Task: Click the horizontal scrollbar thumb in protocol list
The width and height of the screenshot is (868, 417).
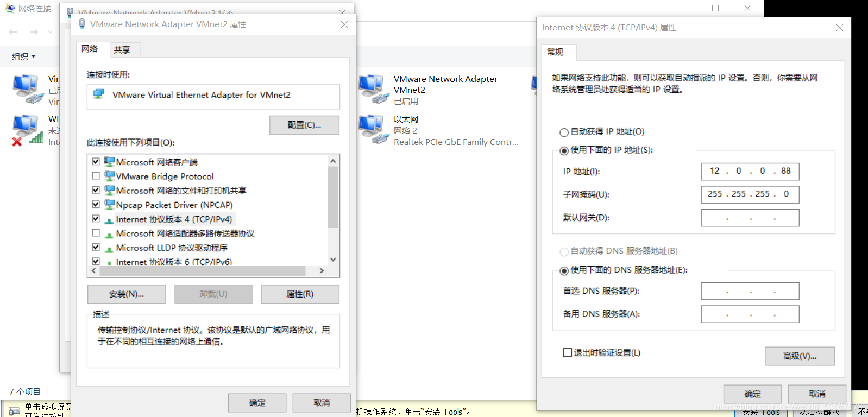Action: [202, 270]
